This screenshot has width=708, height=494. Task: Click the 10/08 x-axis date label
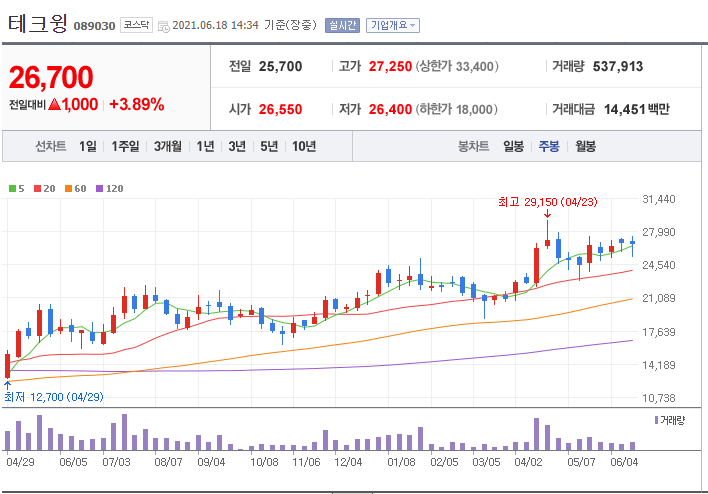(264, 462)
